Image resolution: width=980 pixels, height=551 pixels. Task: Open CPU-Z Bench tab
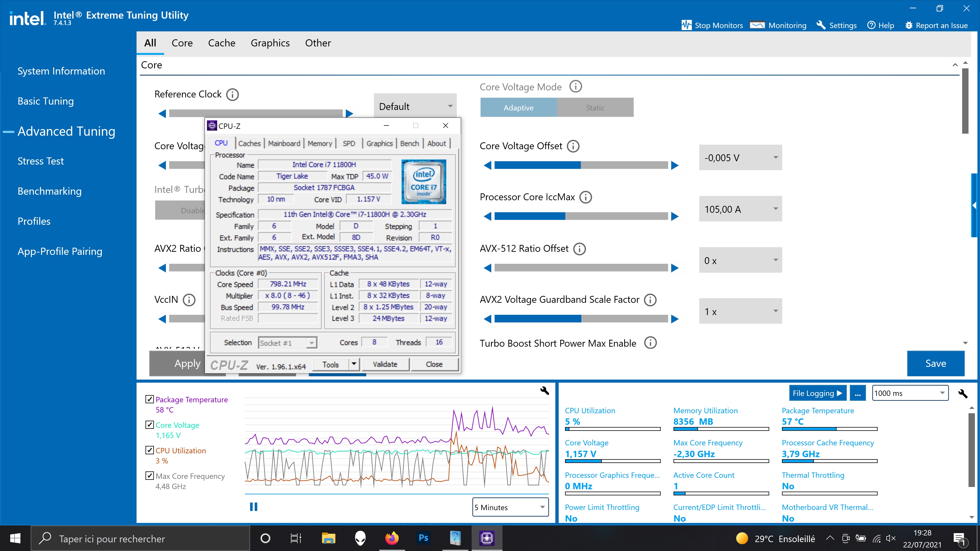click(409, 143)
